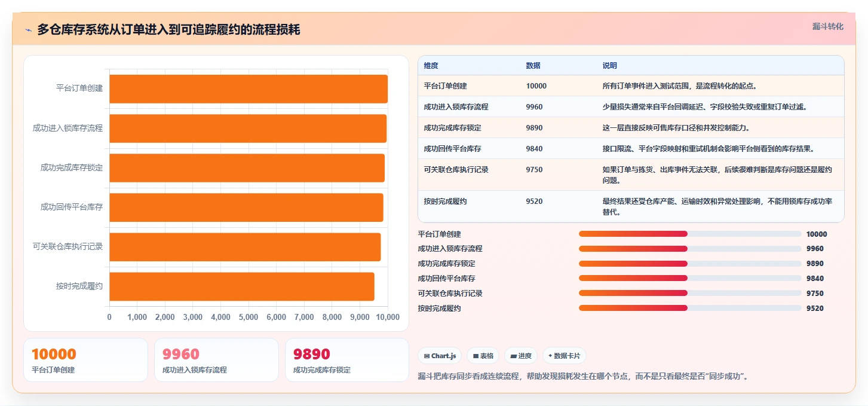868x406 pixels.
Task: Click 成功进入锁库存流程 in the table's 维度 column
Action: (x=456, y=107)
